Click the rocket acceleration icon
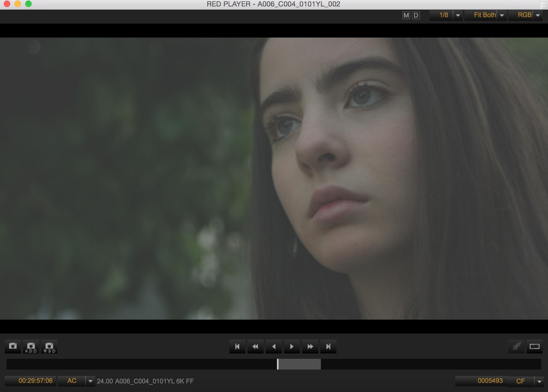Screen dimensions: 548x392 coord(516,346)
